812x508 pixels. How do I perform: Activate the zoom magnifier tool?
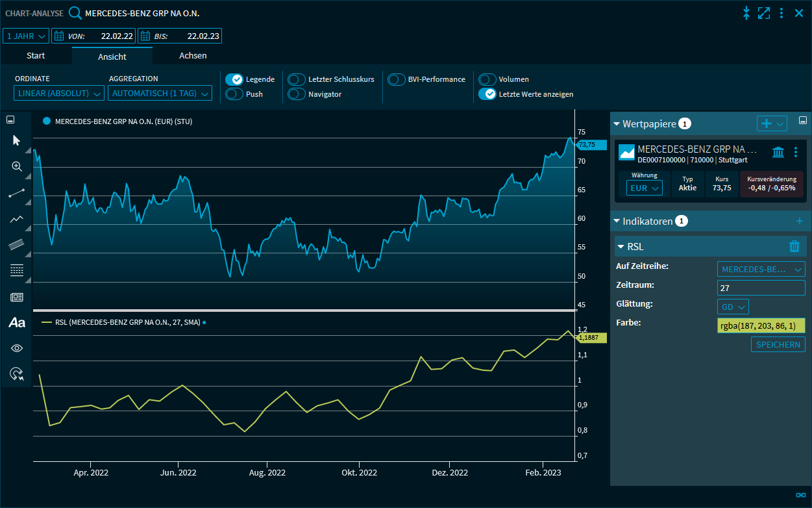(17, 167)
